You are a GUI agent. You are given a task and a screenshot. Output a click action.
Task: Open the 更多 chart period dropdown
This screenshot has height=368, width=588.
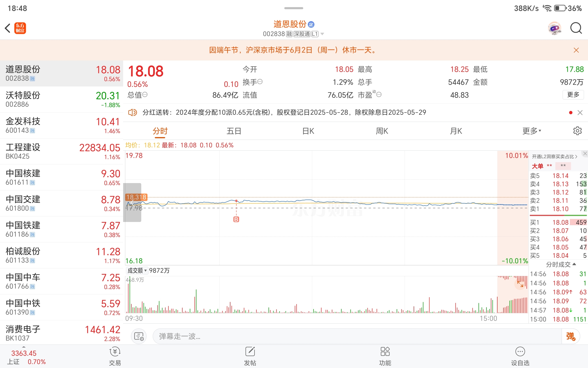(x=532, y=131)
